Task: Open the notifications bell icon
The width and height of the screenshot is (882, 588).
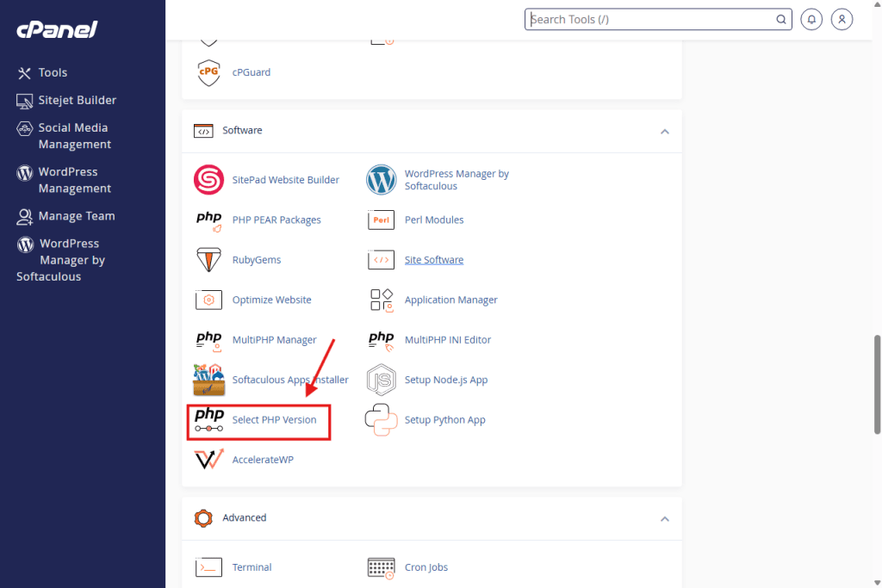Action: click(811, 19)
